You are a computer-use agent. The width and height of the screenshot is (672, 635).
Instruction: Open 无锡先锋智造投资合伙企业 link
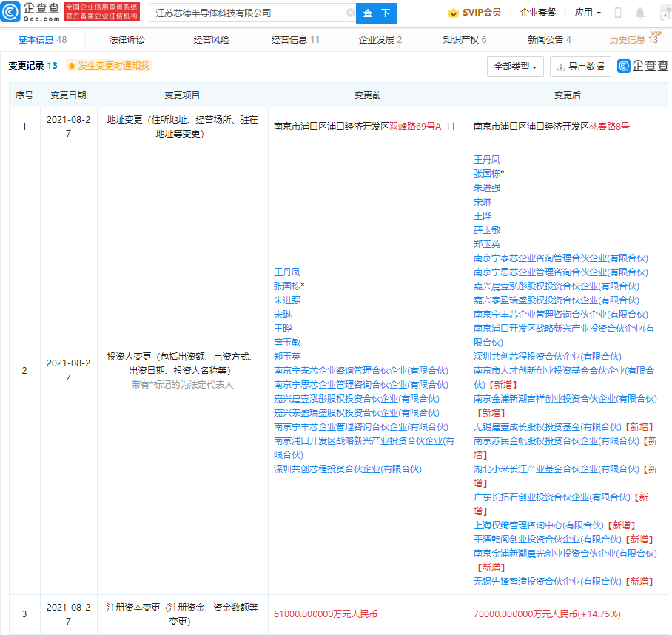point(547,582)
